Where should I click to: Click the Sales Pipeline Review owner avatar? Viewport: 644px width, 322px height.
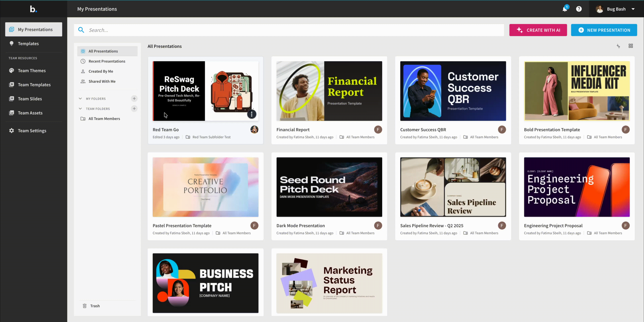pos(502,226)
